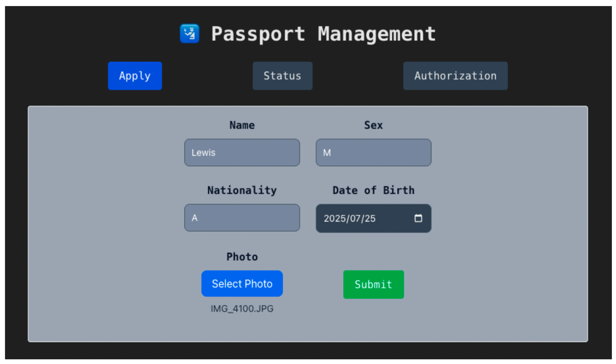This screenshot has height=364, width=616.
Task: Go to the Authorization tab
Action: point(455,76)
